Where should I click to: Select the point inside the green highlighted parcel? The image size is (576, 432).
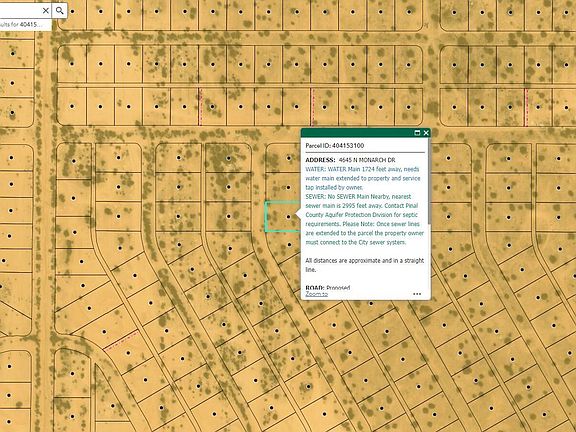click(288, 217)
